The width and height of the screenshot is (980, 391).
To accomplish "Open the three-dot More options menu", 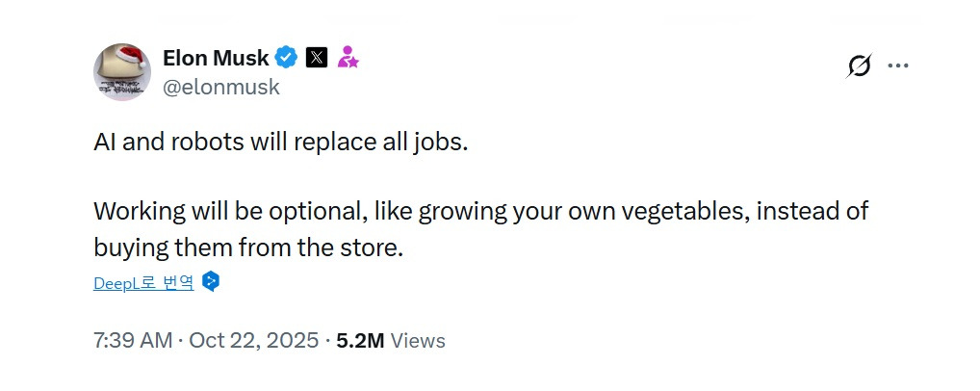I will [x=897, y=65].
